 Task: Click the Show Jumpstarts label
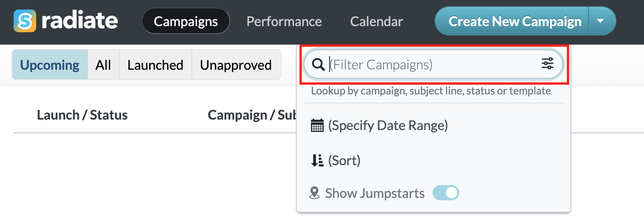click(375, 193)
